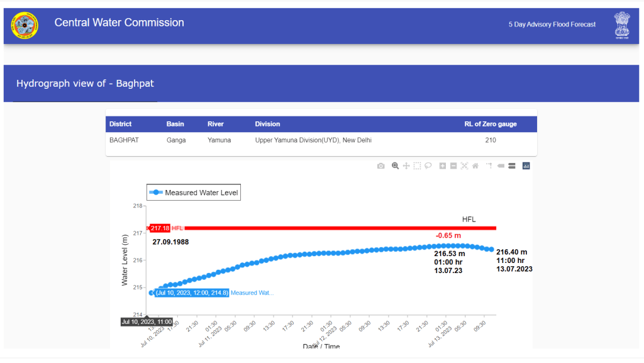Viewport: 644px width, 363px height.
Task: Download the plot as PNG via camera icon
Action: tap(380, 166)
